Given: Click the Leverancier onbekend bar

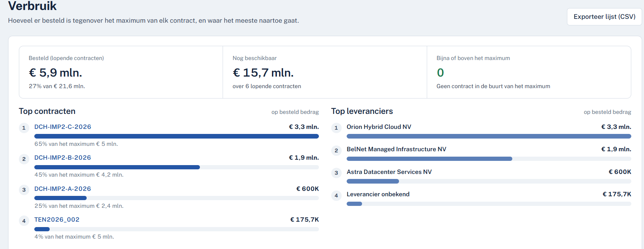Looking at the screenshot, I should pos(489,204).
